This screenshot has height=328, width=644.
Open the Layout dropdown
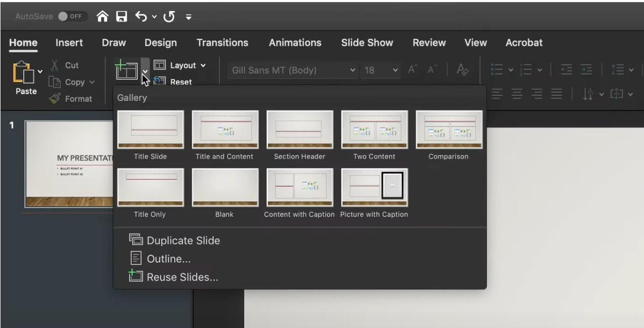180,65
